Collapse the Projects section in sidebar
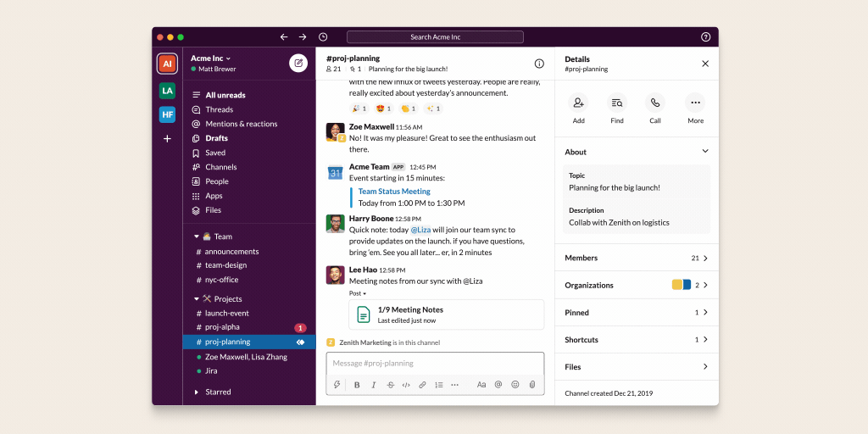868x434 pixels. tap(197, 299)
